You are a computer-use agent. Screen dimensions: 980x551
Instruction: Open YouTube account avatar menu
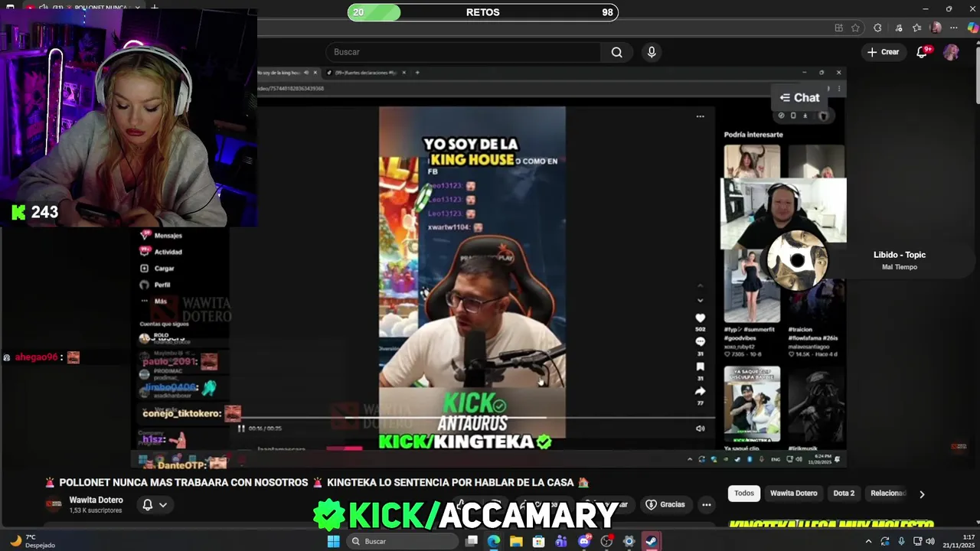pos(951,52)
